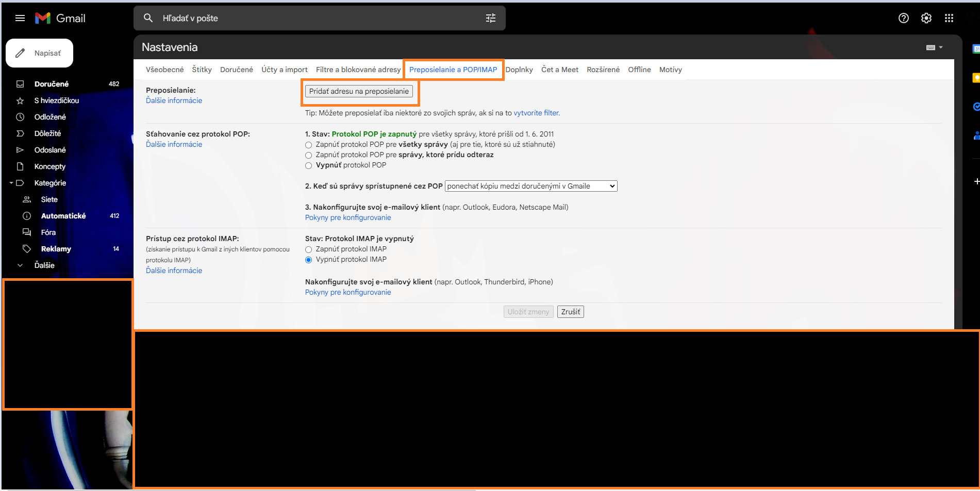980x491 pixels.
Task: Open Ďalšie informácie under POP section
Action: pos(174,144)
